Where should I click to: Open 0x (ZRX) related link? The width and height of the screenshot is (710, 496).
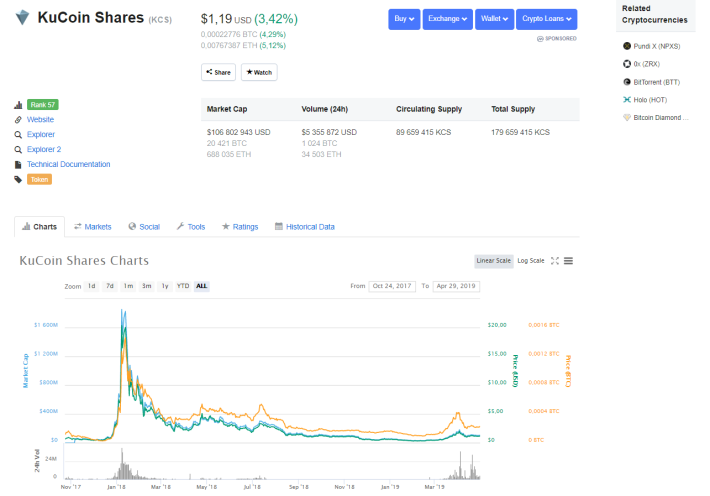tap(647, 64)
